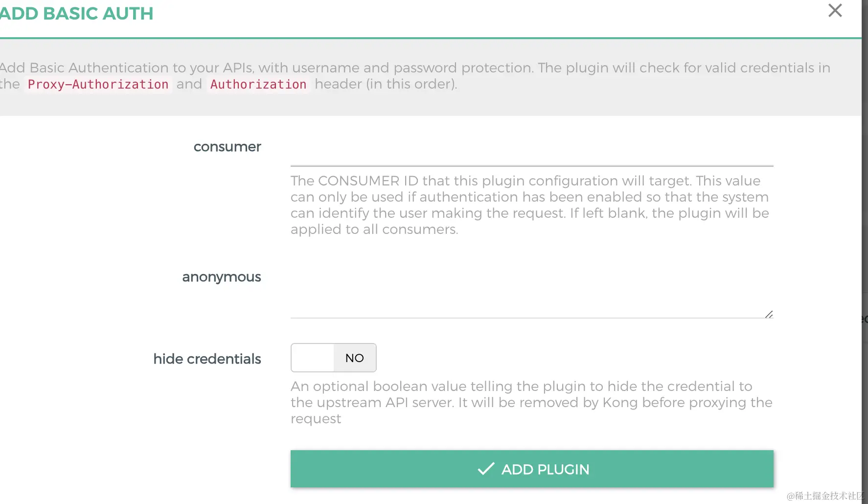Click the Add Basic Authentication description paragraph
Image resolution: width=868 pixels, height=504 pixels.
[415, 68]
